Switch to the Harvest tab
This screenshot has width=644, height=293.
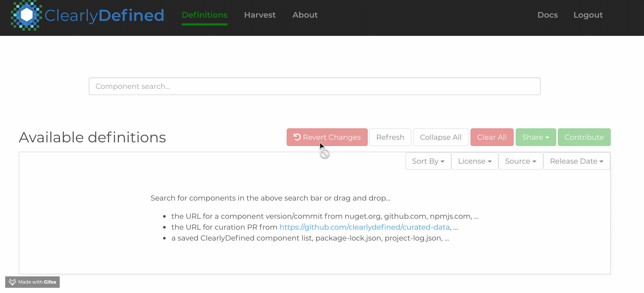point(260,15)
